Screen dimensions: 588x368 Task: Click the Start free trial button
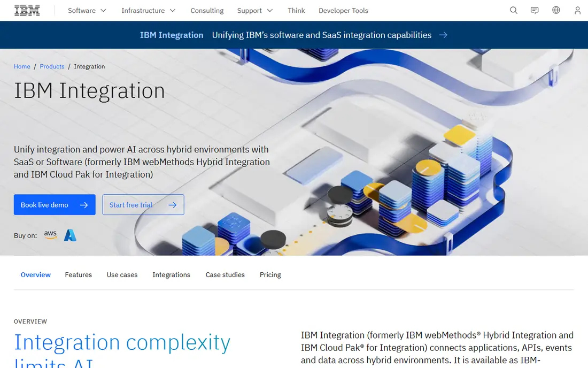click(143, 204)
